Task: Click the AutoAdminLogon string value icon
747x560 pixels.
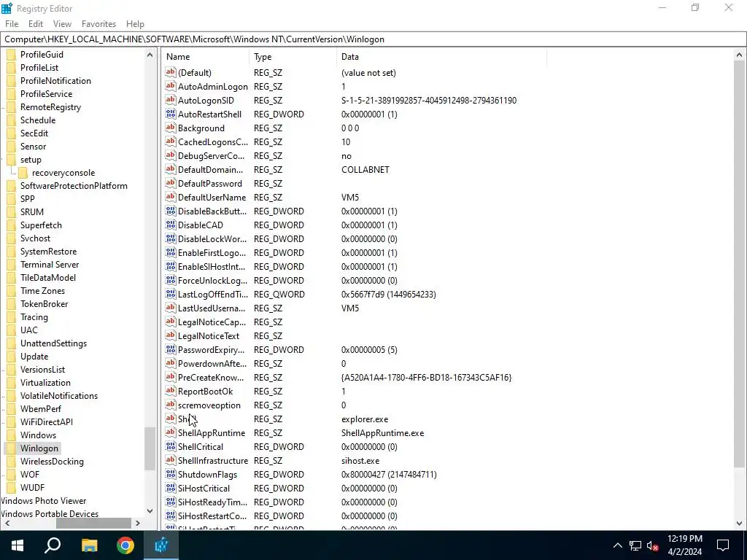Action: (x=171, y=86)
